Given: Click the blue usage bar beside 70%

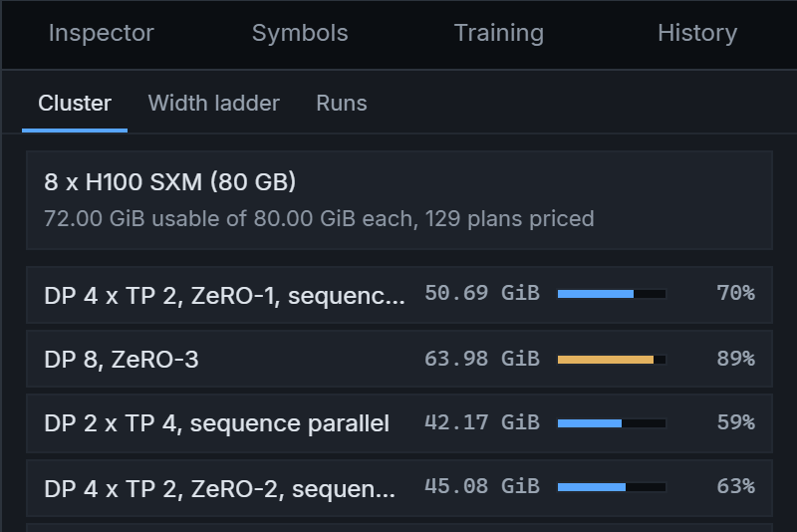Looking at the screenshot, I should (612, 294).
